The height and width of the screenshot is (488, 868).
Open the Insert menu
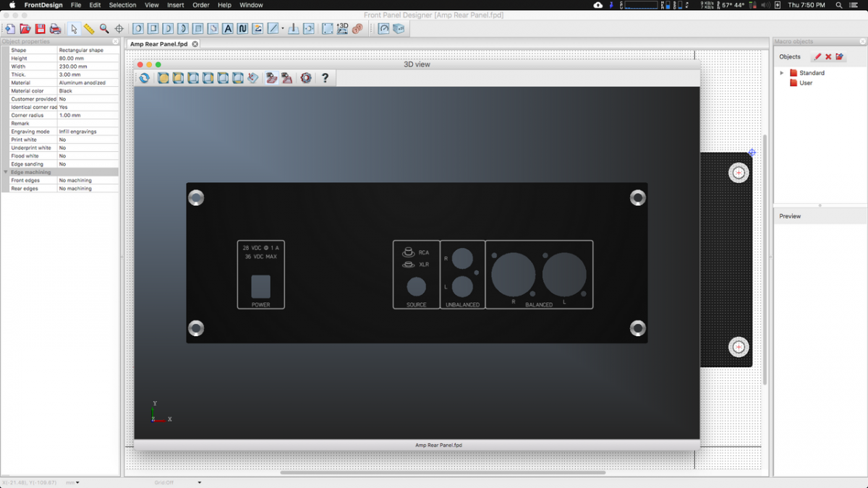pyautogui.click(x=175, y=5)
